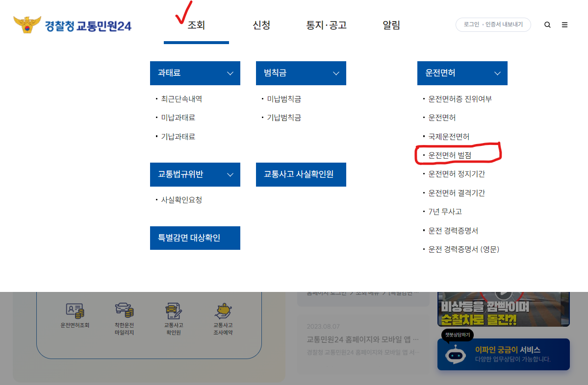Viewport: 588px width, 385px height.
Task: Expand the 범칙금 section chevron
Action: [336, 73]
